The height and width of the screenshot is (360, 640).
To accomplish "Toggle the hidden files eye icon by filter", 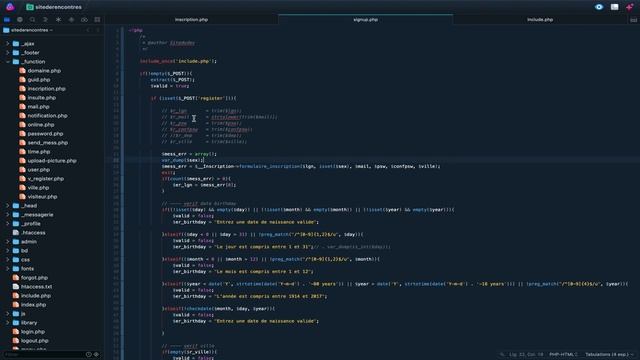I will [x=96, y=355].
